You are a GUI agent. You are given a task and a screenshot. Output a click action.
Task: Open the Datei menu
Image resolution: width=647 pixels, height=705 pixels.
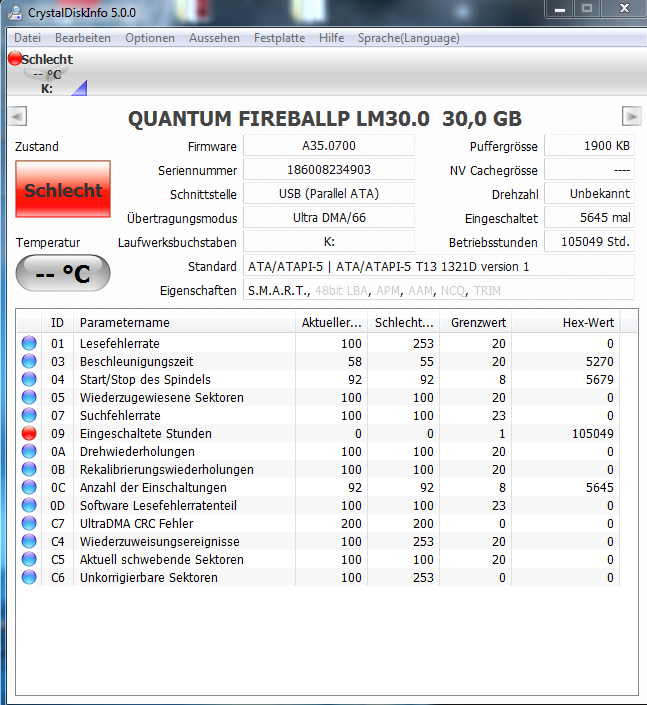(x=27, y=38)
